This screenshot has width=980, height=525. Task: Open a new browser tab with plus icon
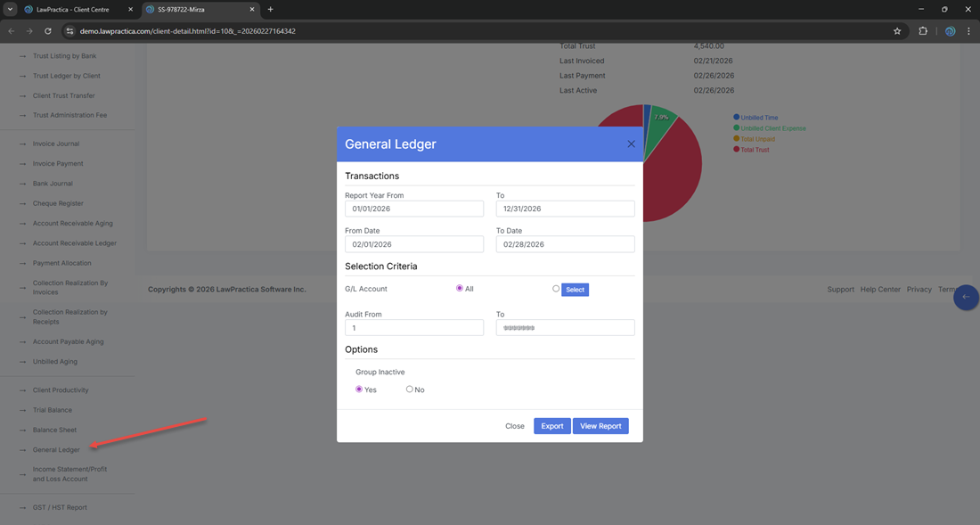(271, 10)
